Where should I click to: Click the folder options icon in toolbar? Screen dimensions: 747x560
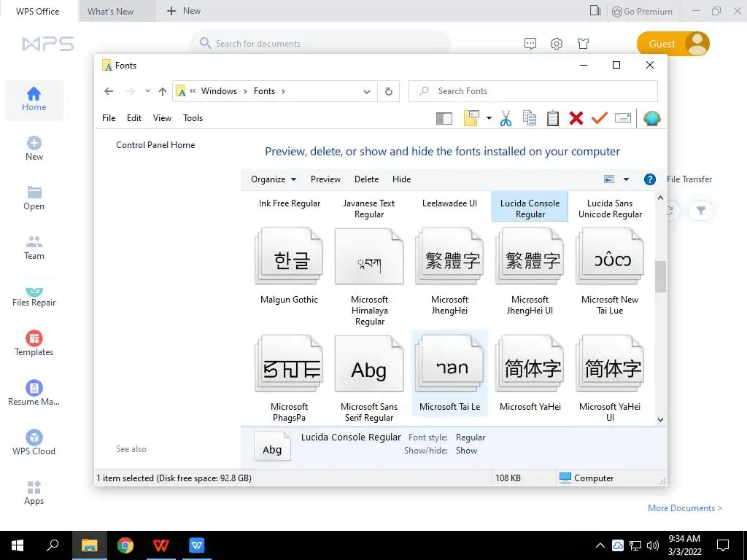(x=471, y=118)
